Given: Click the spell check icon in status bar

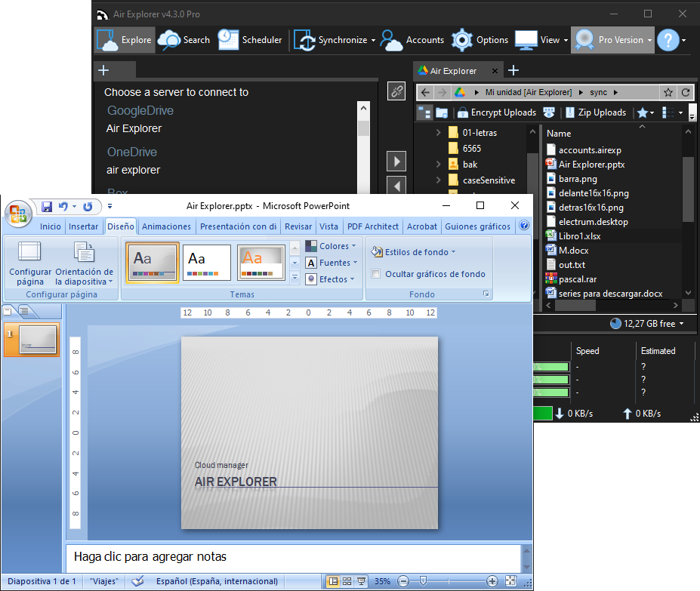Looking at the screenshot, I should point(137,581).
